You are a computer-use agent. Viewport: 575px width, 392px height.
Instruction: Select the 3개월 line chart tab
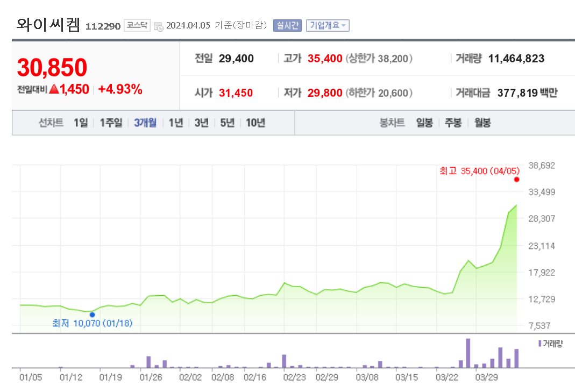click(145, 123)
